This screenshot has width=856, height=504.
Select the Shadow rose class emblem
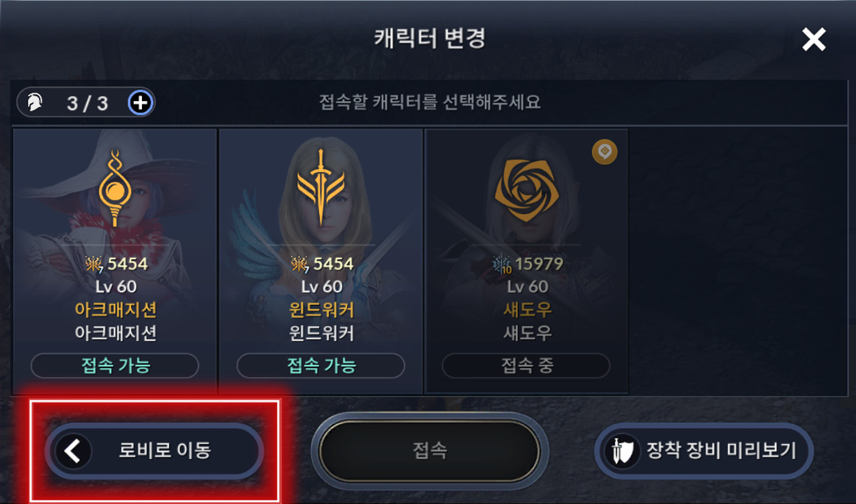point(527,187)
